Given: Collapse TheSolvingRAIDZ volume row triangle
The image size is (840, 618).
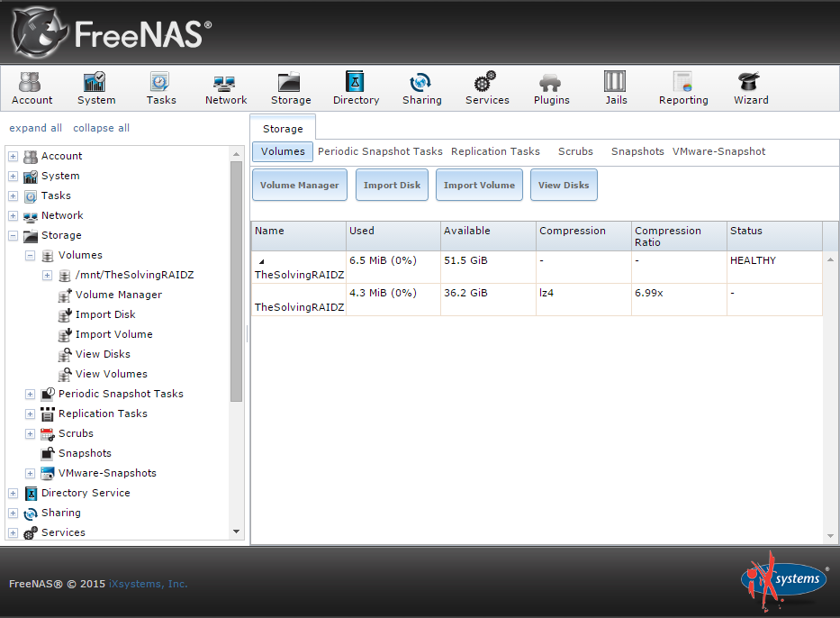Looking at the screenshot, I should pyautogui.click(x=261, y=261).
